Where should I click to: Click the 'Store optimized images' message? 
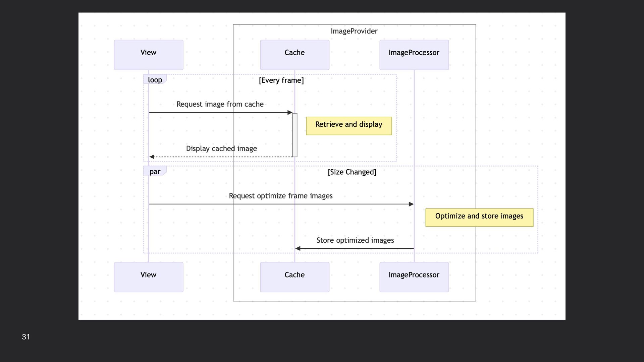pyautogui.click(x=355, y=240)
